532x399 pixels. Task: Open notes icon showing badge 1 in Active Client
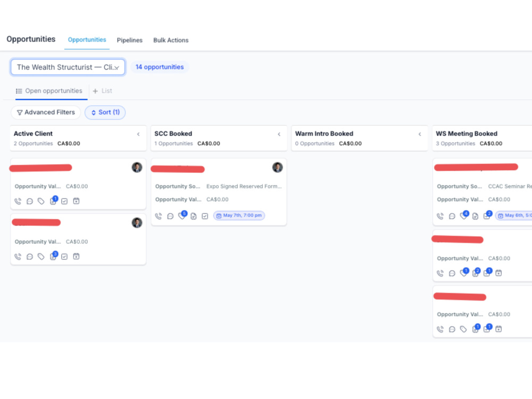[53, 201]
